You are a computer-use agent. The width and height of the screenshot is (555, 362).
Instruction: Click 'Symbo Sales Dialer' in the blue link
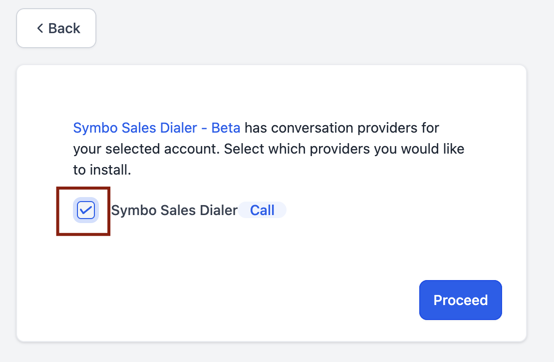click(135, 128)
